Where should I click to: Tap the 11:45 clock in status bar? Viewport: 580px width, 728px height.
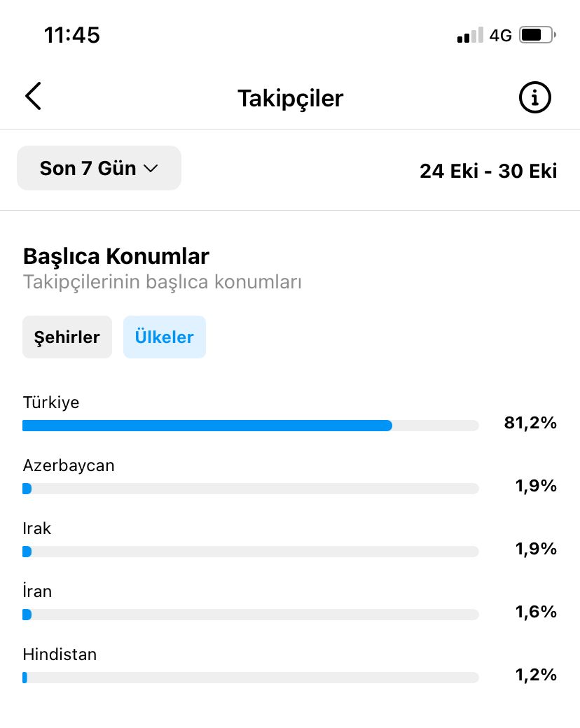pyautogui.click(x=71, y=35)
